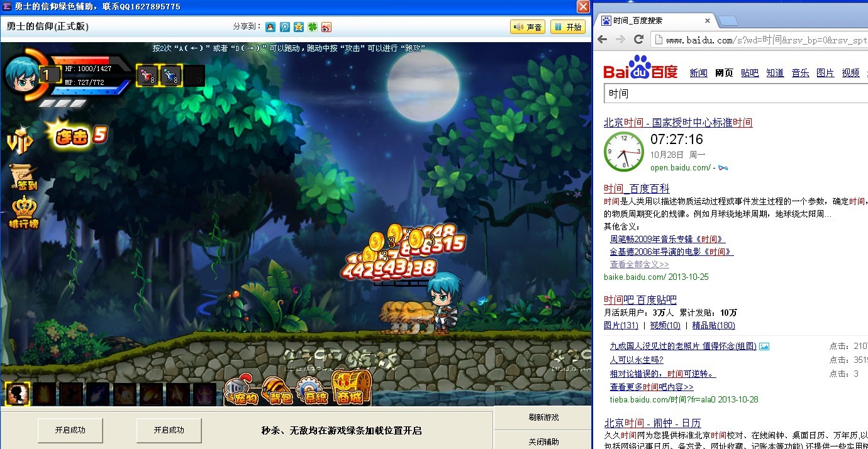The image size is (868, 449).
Task: Open the 时间_百度百科 result link
Action: (x=637, y=189)
